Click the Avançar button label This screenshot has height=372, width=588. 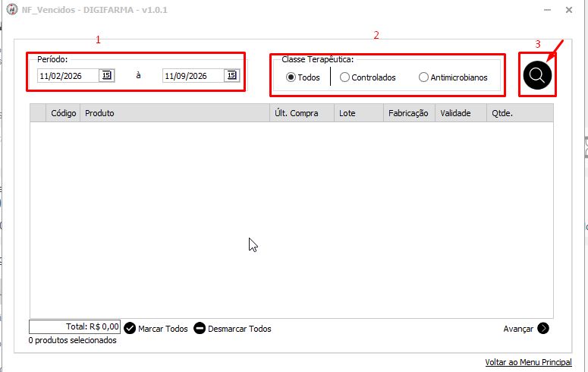point(518,329)
